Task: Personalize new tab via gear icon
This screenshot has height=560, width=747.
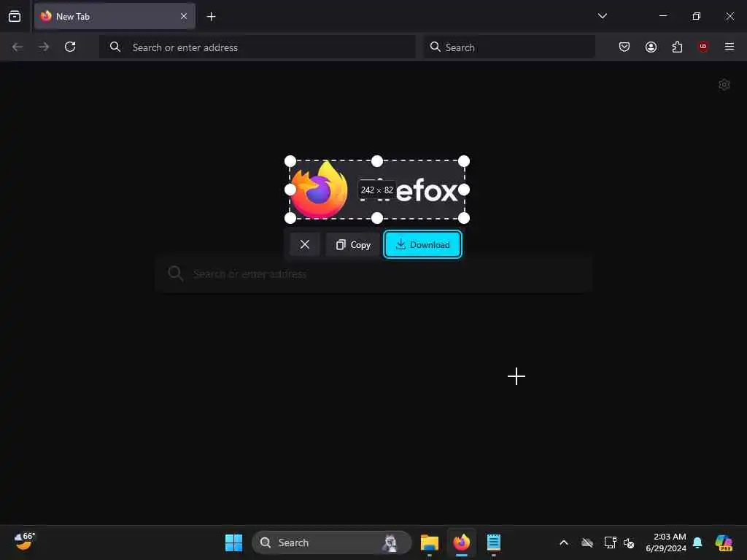Action: [x=724, y=85]
